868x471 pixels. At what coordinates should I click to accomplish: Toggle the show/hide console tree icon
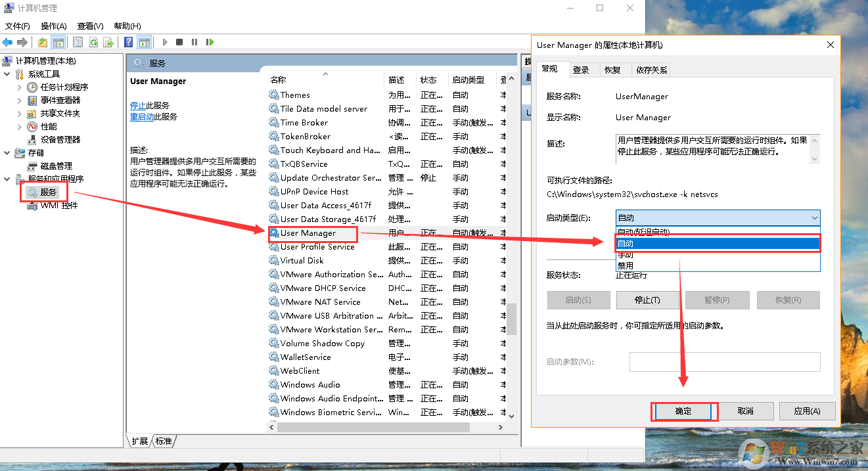[x=58, y=42]
